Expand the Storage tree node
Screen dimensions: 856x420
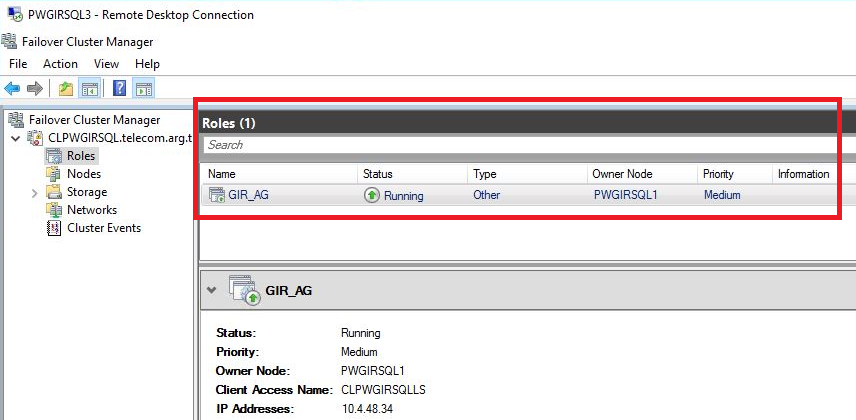34,192
